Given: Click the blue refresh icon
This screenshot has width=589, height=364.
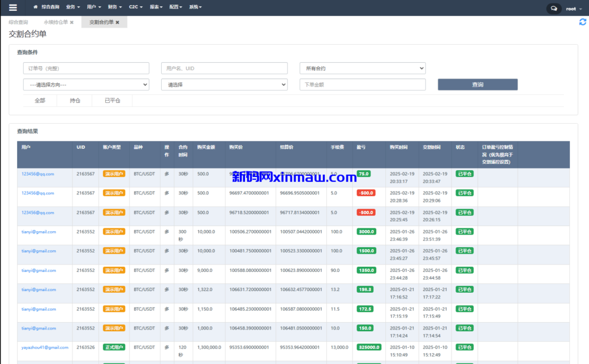Looking at the screenshot, I should (582, 22).
